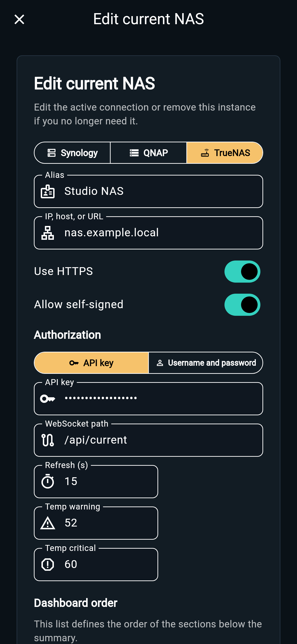Click the critical alert icon in Temp critical
Screen dimensions: 297x644
click(47, 565)
